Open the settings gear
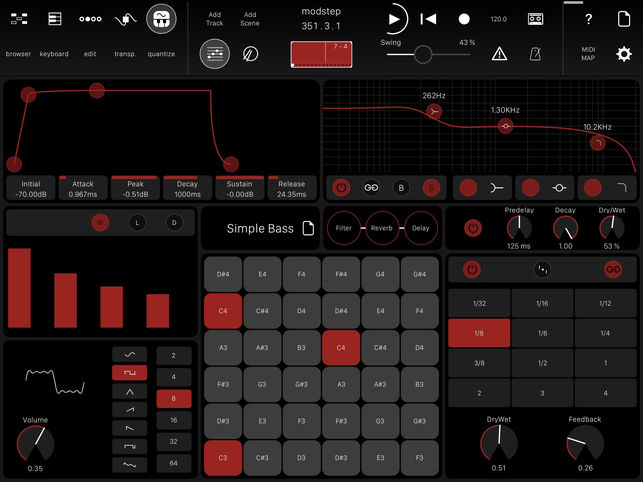643x482 pixels. (624, 54)
